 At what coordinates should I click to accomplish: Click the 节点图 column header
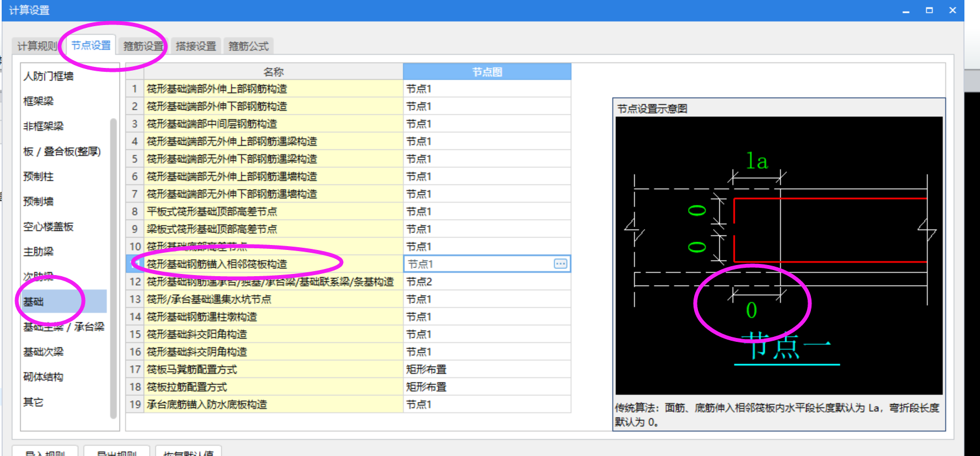(487, 72)
